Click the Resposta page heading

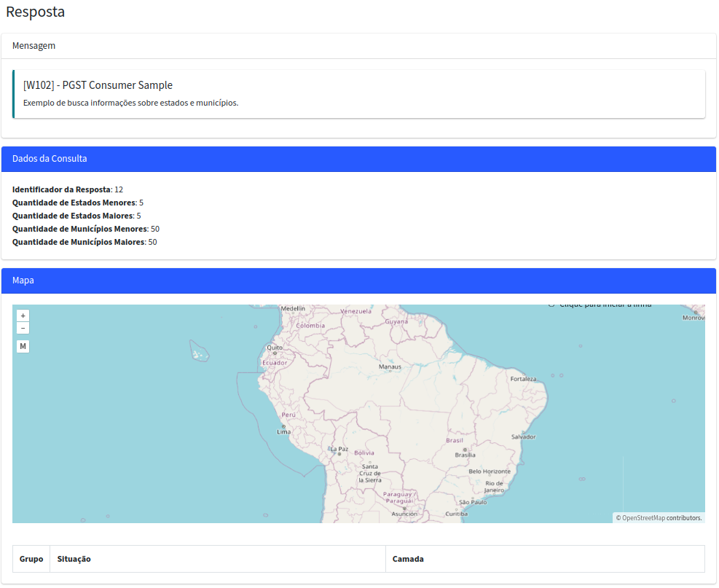35,12
